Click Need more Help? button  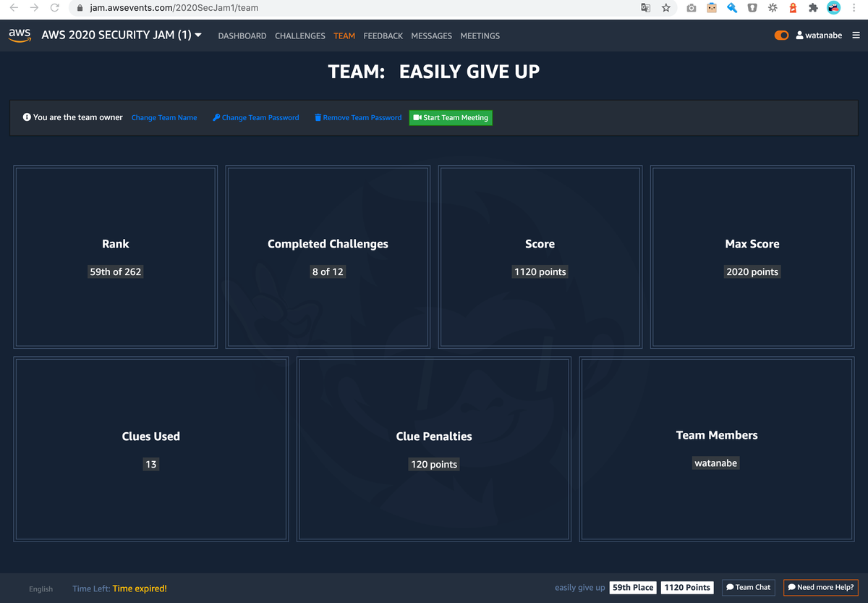click(x=821, y=587)
